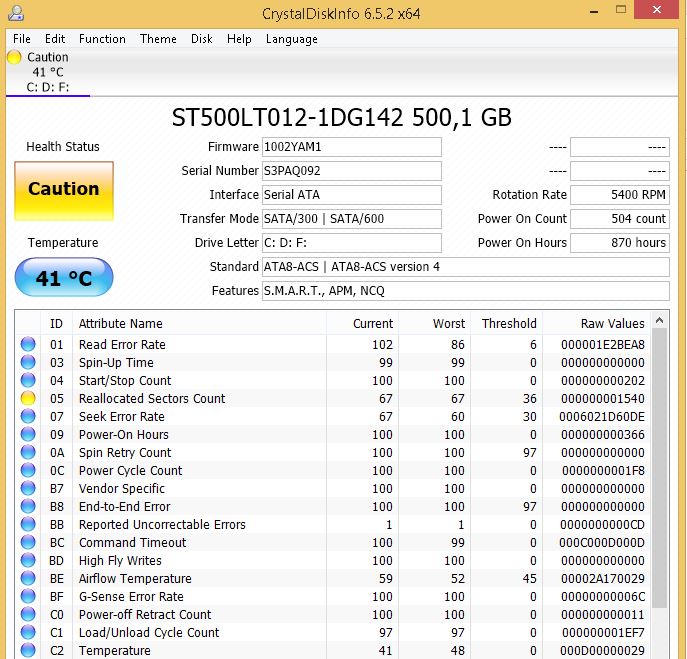Click the yellow Caution disk status icon
The height and width of the screenshot is (659, 687).
pos(14,57)
